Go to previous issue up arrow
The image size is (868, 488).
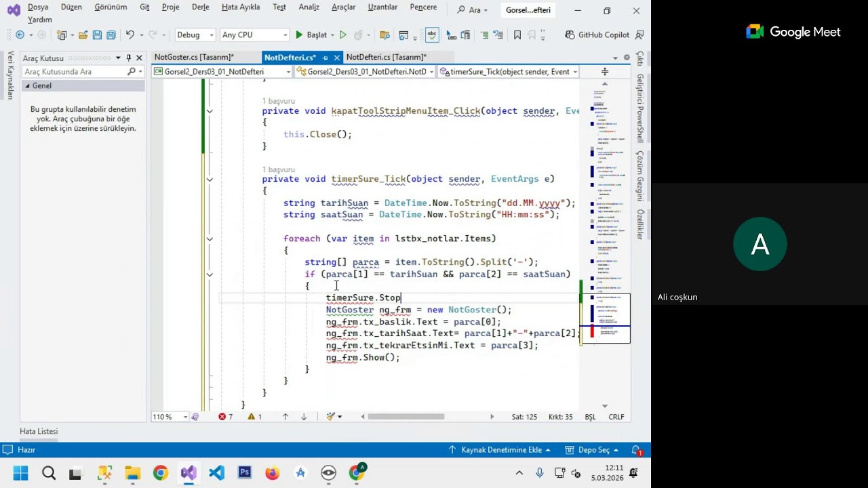point(285,417)
